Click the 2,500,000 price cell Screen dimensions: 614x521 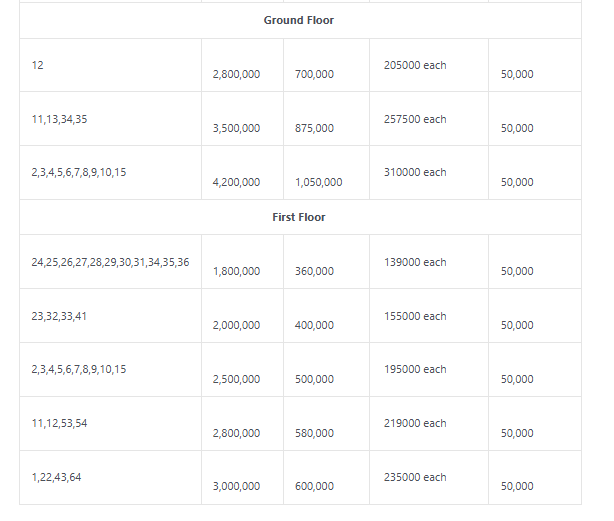(236, 379)
